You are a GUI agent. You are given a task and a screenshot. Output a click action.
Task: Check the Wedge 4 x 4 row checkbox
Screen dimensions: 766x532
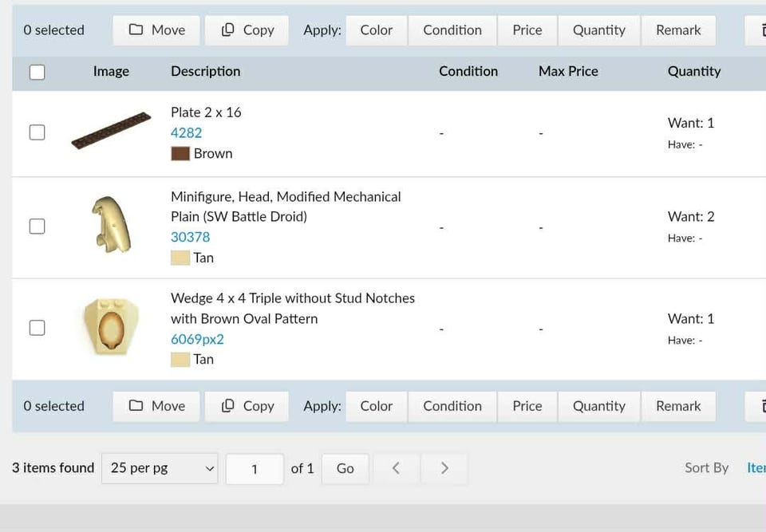(38, 328)
